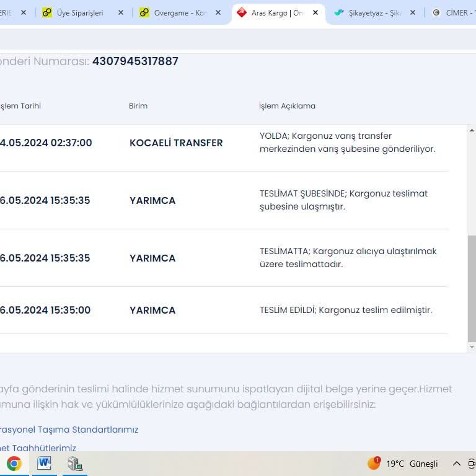Click the YOLDA status description
Image resolution: width=476 pixels, height=476 pixels.
[348, 143]
